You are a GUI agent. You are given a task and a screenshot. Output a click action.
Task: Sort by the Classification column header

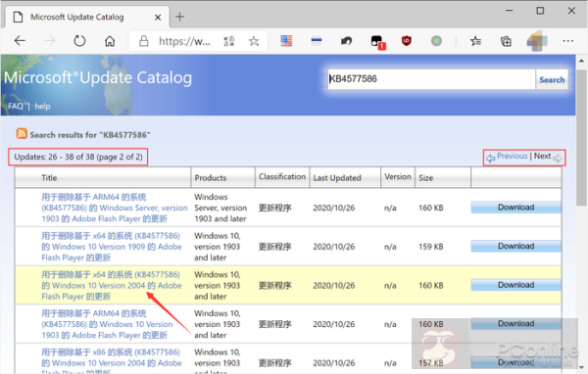pos(282,177)
